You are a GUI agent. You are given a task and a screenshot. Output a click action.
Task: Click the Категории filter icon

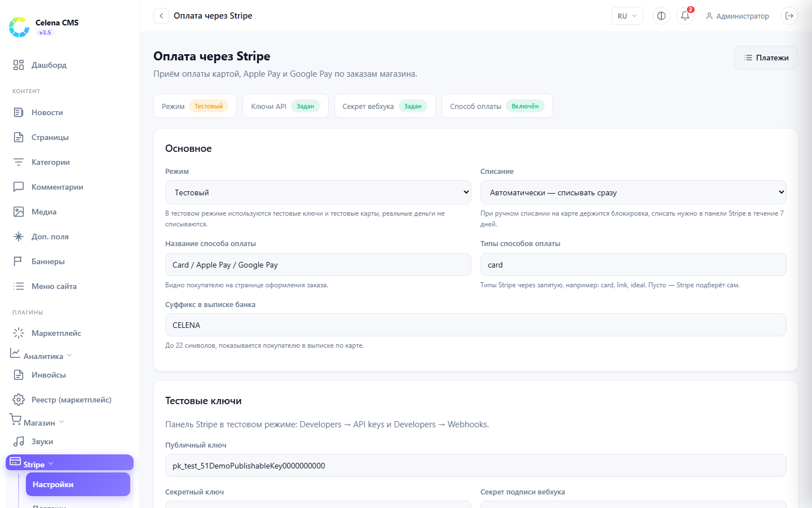coord(19,162)
